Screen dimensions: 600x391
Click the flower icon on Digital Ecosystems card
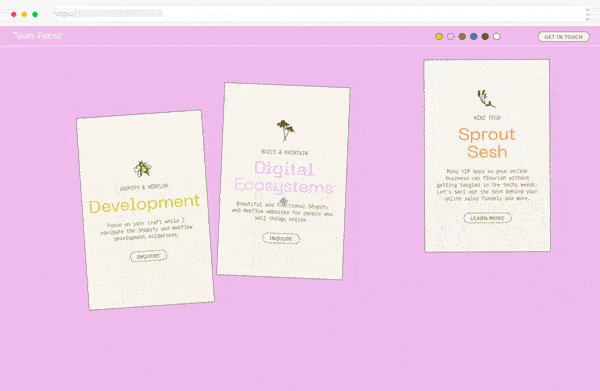point(285,130)
